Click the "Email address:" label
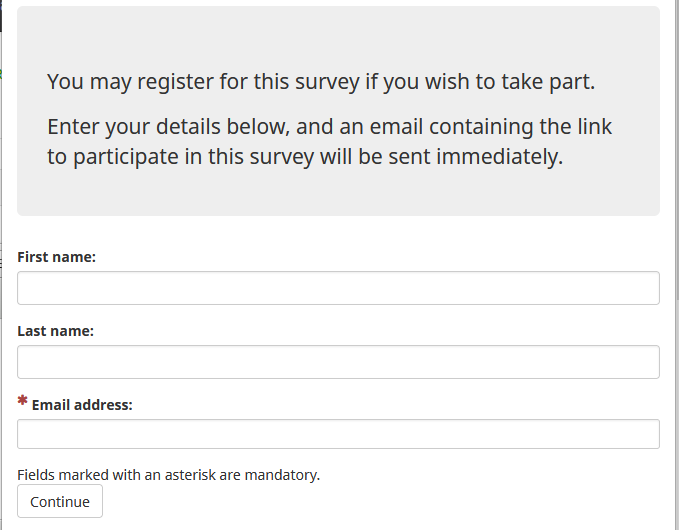This screenshot has height=530, width=679. pyautogui.click(x=82, y=405)
